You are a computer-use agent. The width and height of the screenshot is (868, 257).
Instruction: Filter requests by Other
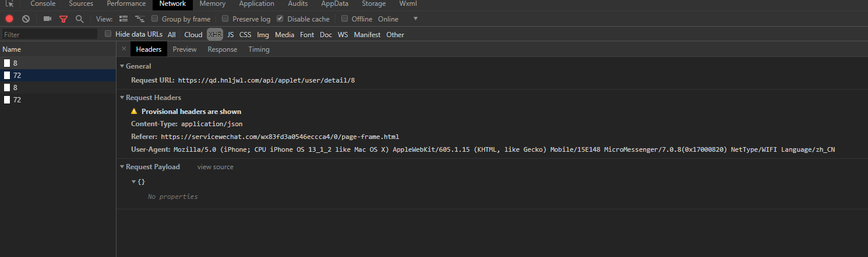(395, 34)
